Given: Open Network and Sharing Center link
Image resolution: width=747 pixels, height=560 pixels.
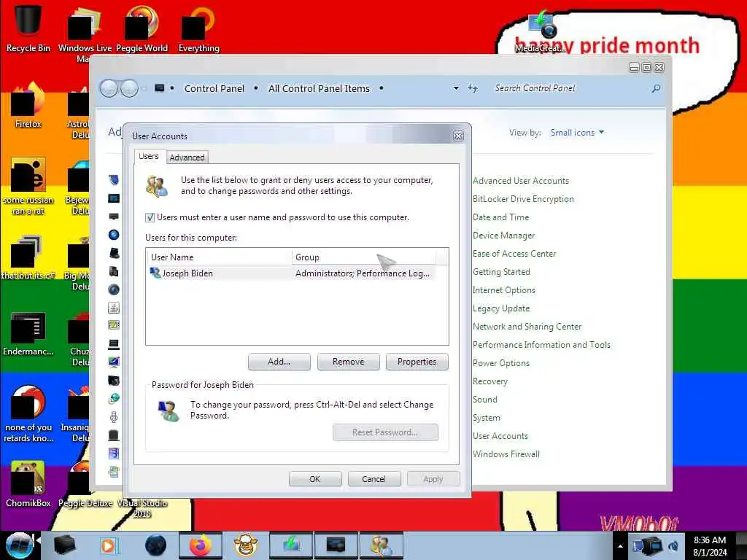Looking at the screenshot, I should tap(527, 326).
